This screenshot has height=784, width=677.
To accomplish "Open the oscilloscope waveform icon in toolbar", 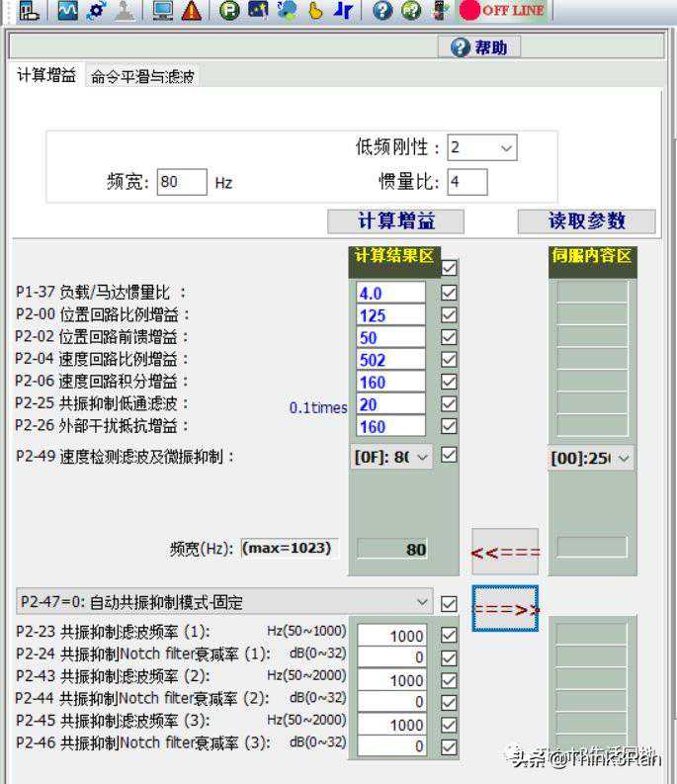I will tap(68, 11).
